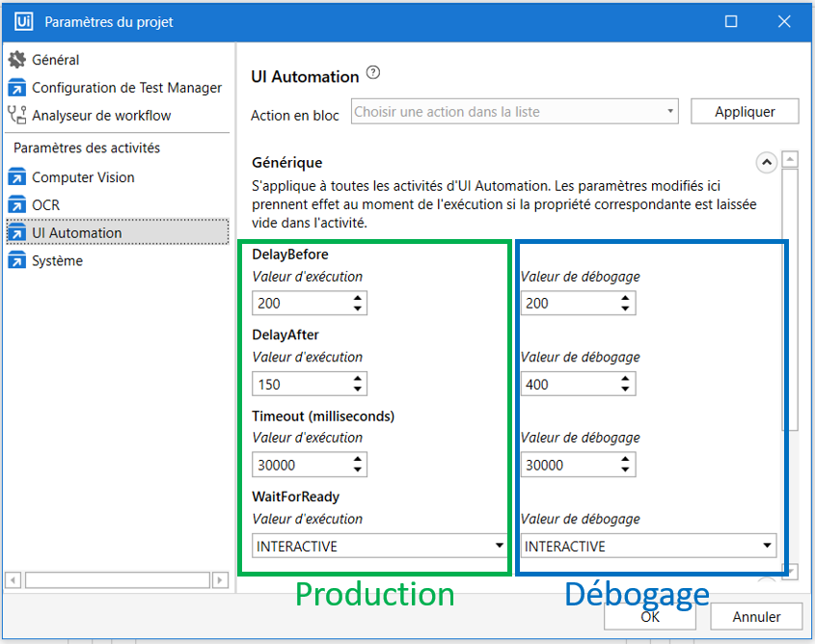
Task: Click the Annuler button
Action: point(756,616)
